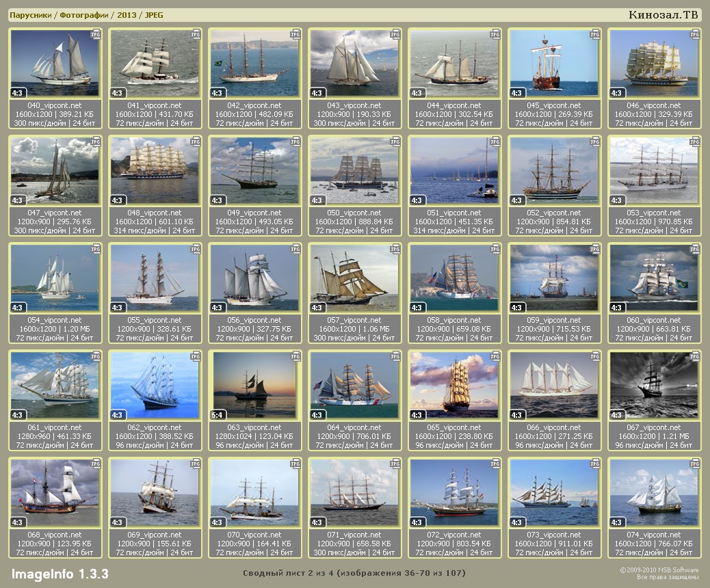Image resolution: width=710 pixels, height=588 pixels.
Task: Open the thumbnail of image 045_vipcont.net
Action: (554, 63)
